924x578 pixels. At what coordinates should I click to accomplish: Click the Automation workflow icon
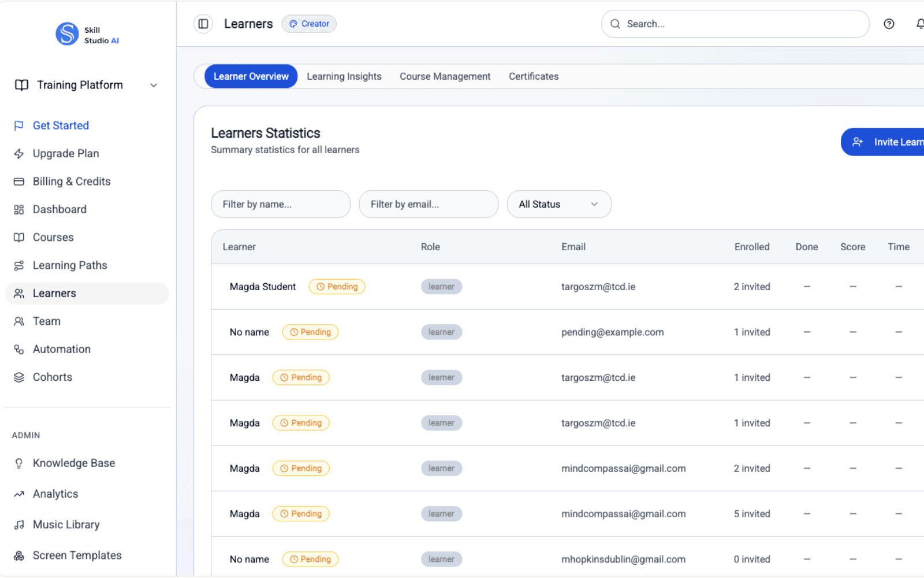19,349
